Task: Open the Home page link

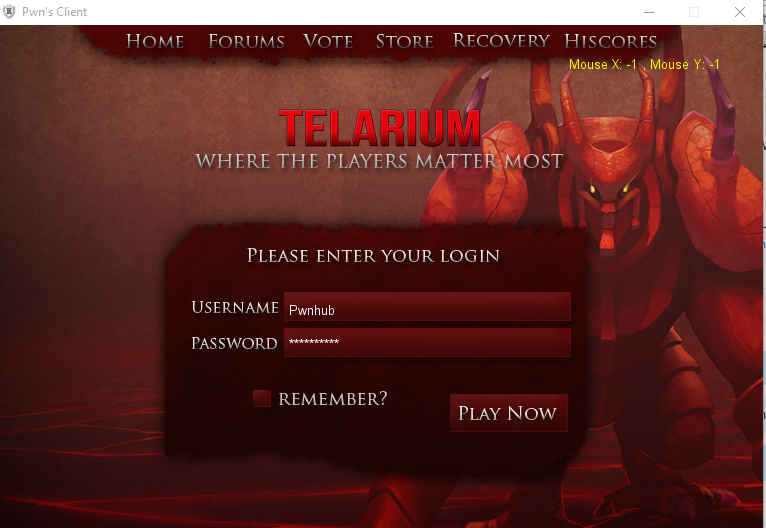Action: pos(155,41)
